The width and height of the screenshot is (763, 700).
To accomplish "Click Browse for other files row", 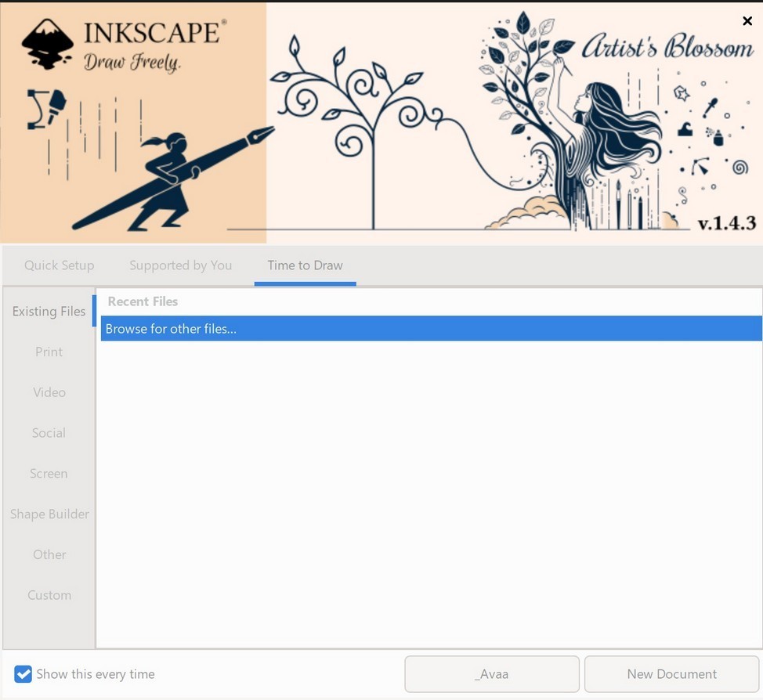I will pyautogui.click(x=431, y=328).
